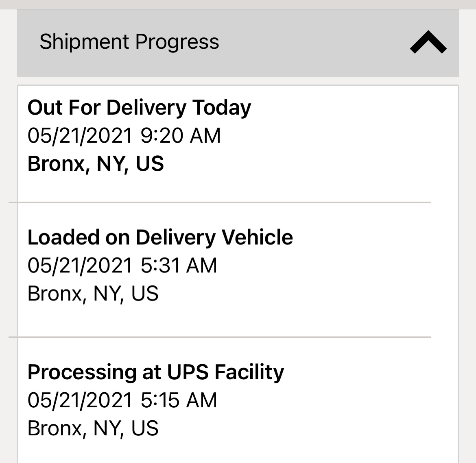Image resolution: width=476 pixels, height=463 pixels.
Task: Click Bronx location under Loaded on Delivery Vehicle
Action: pos(93,293)
